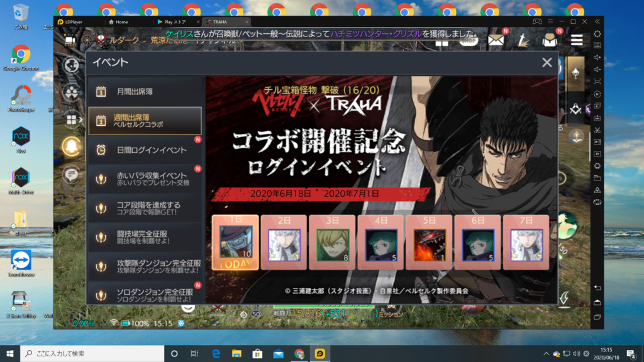Open LDPlayer settings gear

(x=597, y=34)
